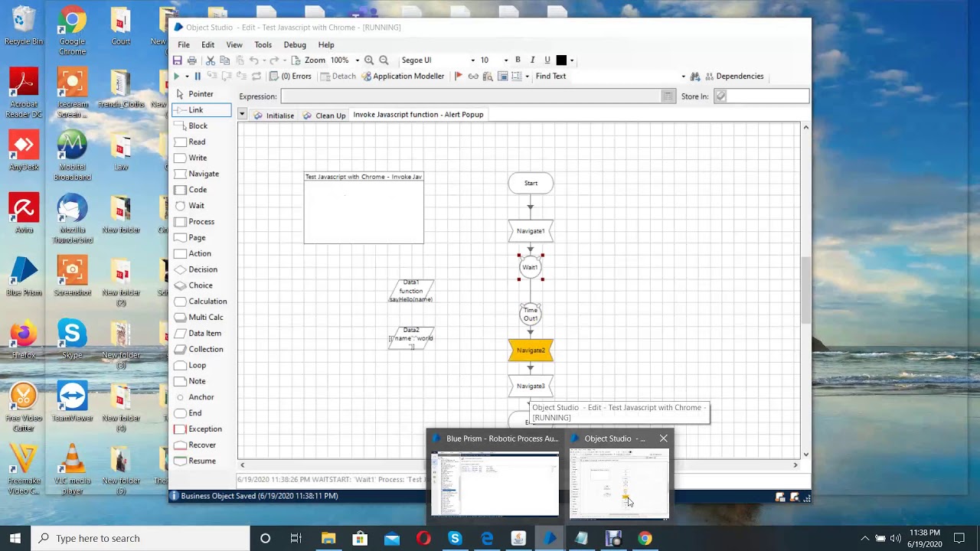Click the (0) Errors button
Viewport: 980px width, 551px height.
(x=290, y=77)
